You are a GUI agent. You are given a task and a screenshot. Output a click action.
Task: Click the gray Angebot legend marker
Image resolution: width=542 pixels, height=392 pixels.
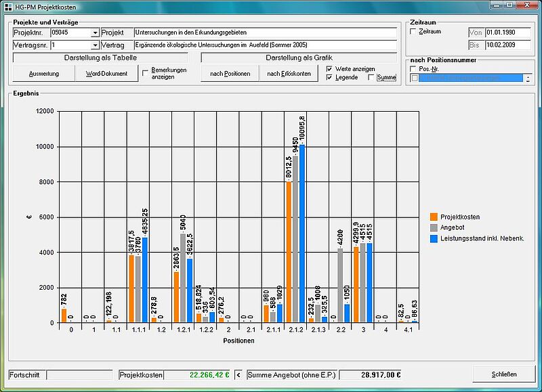[x=434, y=228]
